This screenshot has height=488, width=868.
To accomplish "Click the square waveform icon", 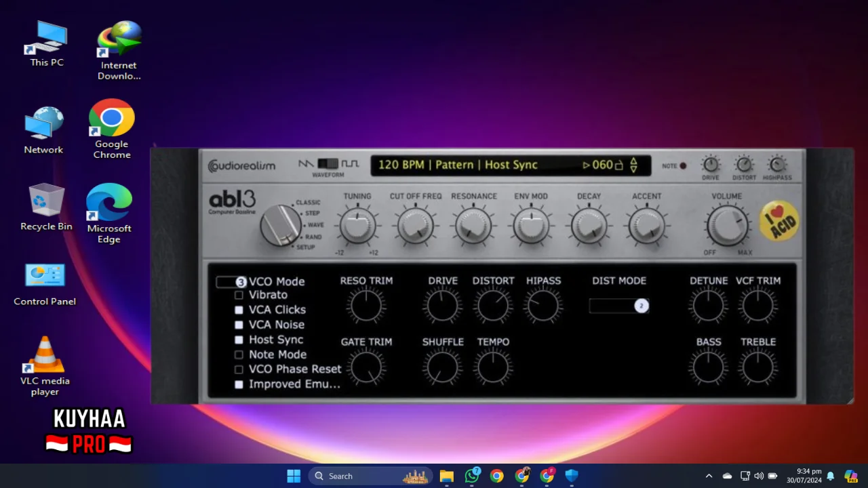I will pos(350,164).
